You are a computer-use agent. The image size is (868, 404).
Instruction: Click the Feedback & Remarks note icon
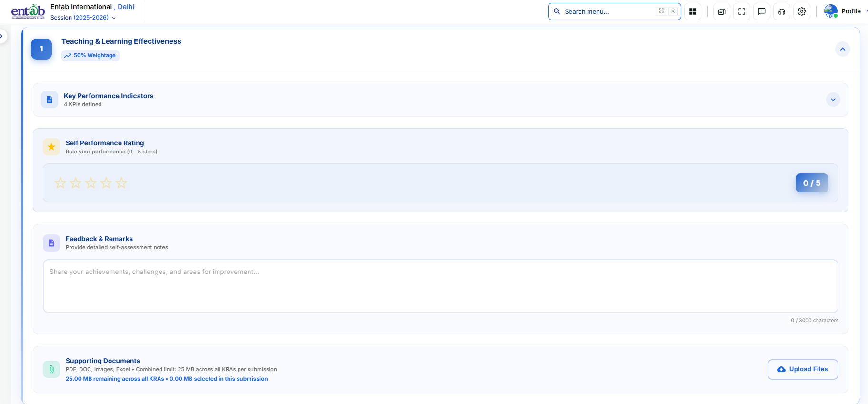[51, 243]
